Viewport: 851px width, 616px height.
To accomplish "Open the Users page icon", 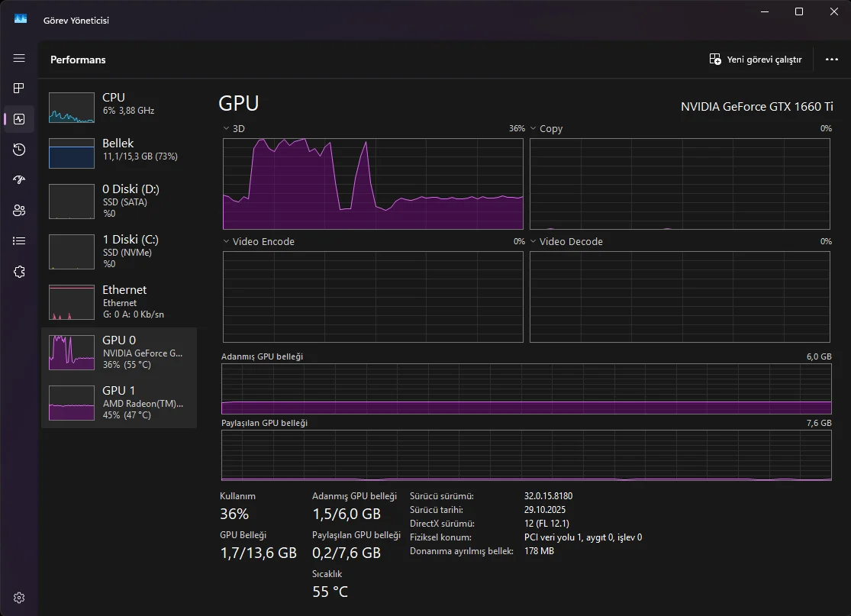I will coord(19,211).
